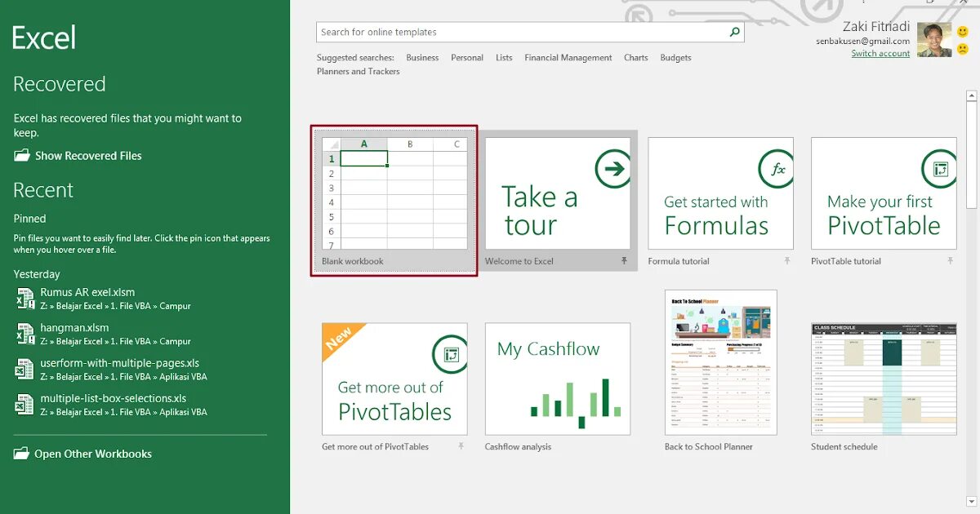Click the Budgets suggested search
The height and width of the screenshot is (514, 980).
[x=675, y=58]
